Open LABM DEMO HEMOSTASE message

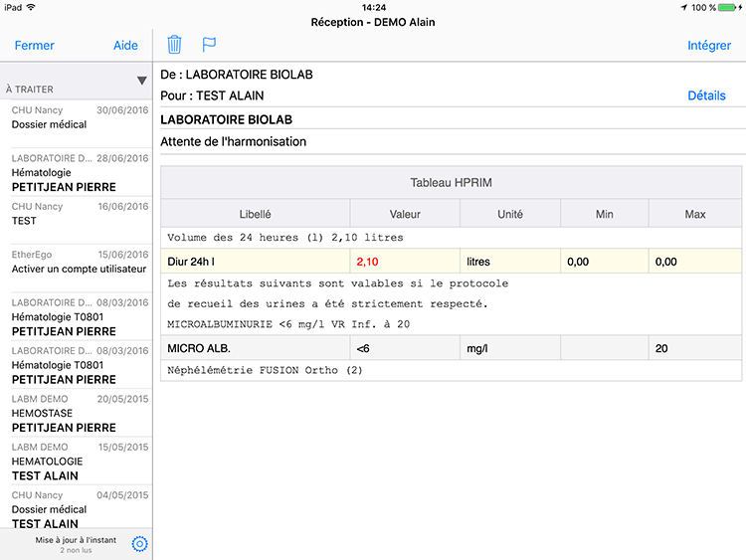(77, 413)
